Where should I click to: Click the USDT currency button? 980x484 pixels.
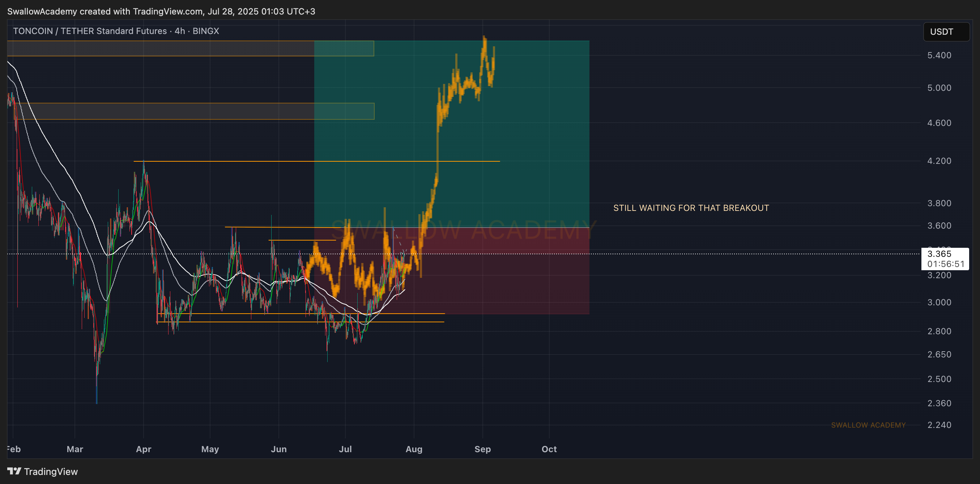(x=946, y=31)
